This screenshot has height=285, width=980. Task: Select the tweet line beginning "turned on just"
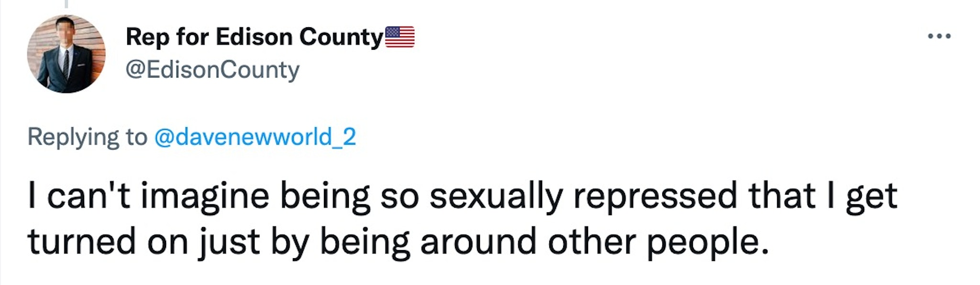point(398,242)
